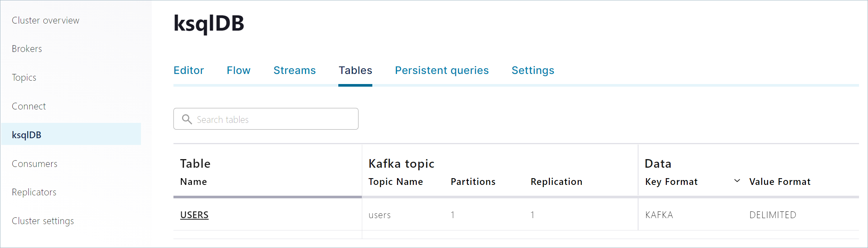This screenshot has height=248, width=868.
Task: Switch to the Flow tab
Action: coord(238,70)
